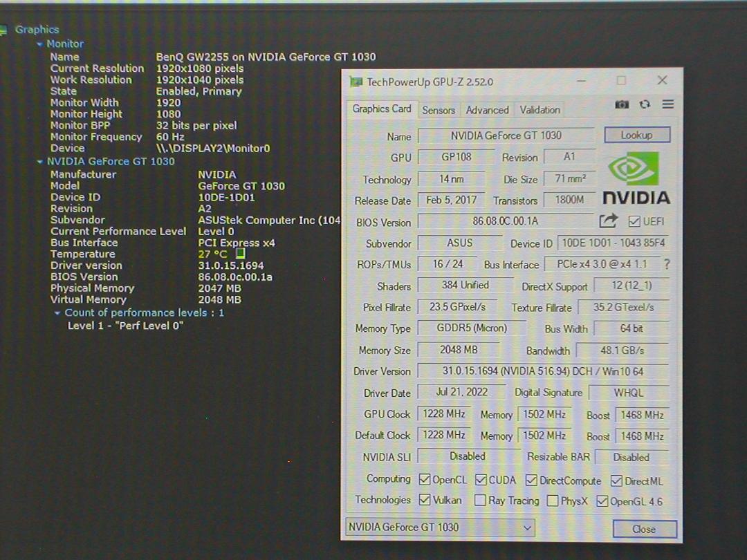
Task: Click the 'Current Performance Level' row
Action: click(x=142, y=232)
